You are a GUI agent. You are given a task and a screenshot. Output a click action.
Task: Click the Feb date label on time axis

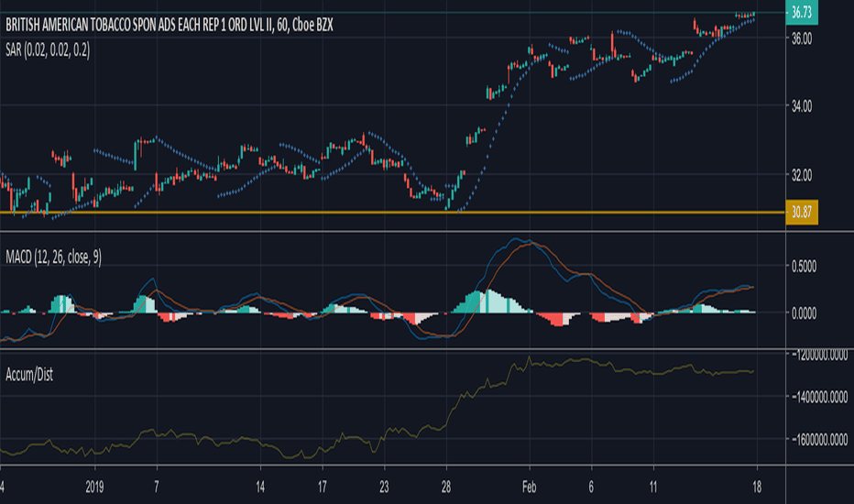coord(529,488)
